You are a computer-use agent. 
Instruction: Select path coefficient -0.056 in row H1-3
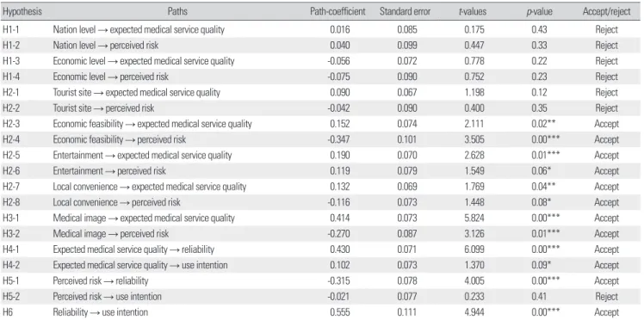pos(339,61)
